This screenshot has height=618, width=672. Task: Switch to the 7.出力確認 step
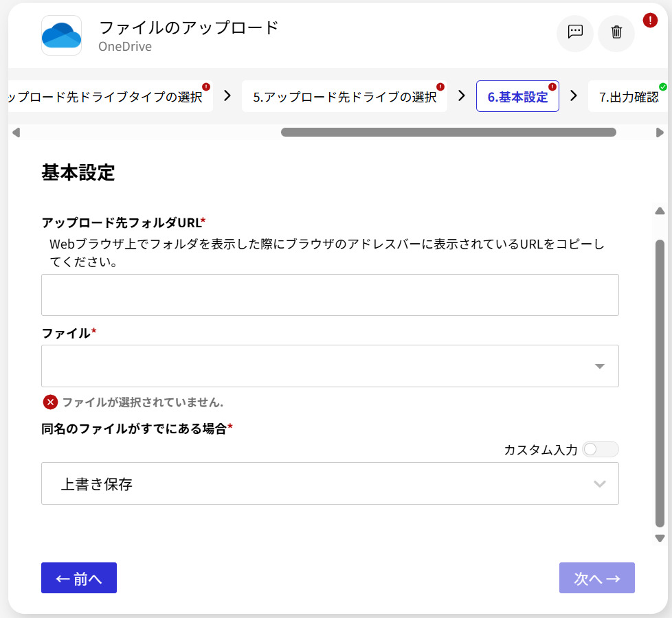click(628, 97)
